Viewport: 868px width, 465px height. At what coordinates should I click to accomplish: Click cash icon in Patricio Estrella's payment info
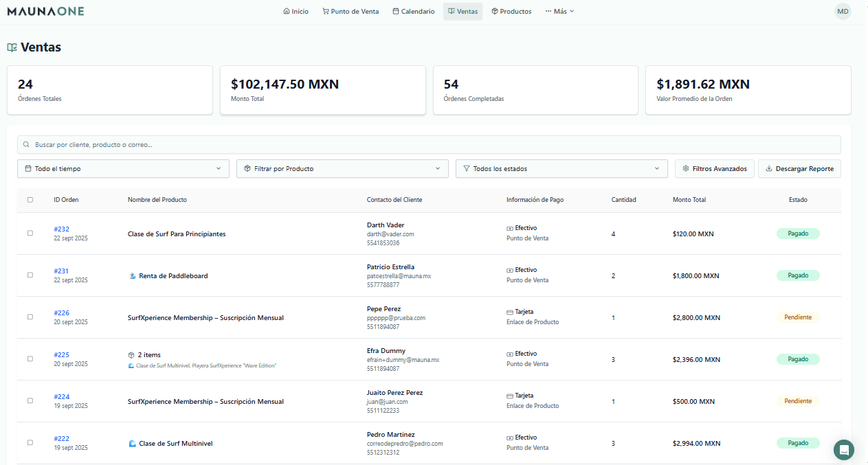pos(510,270)
